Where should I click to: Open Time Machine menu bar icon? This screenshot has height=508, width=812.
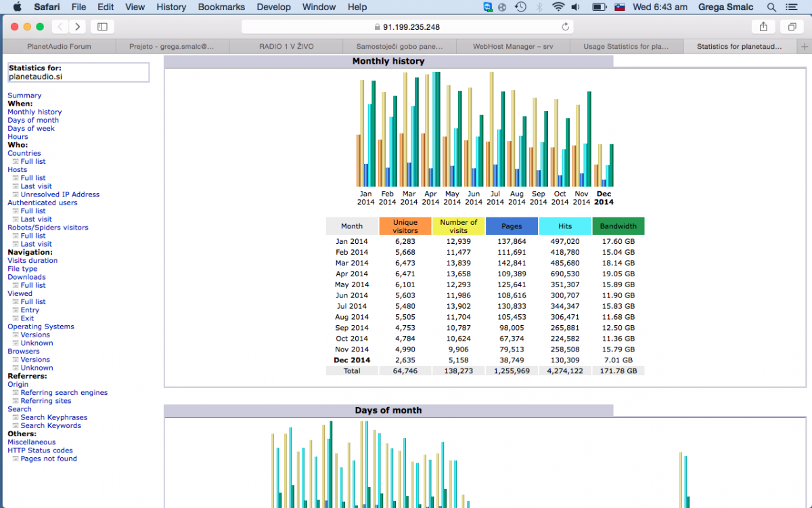click(x=520, y=7)
